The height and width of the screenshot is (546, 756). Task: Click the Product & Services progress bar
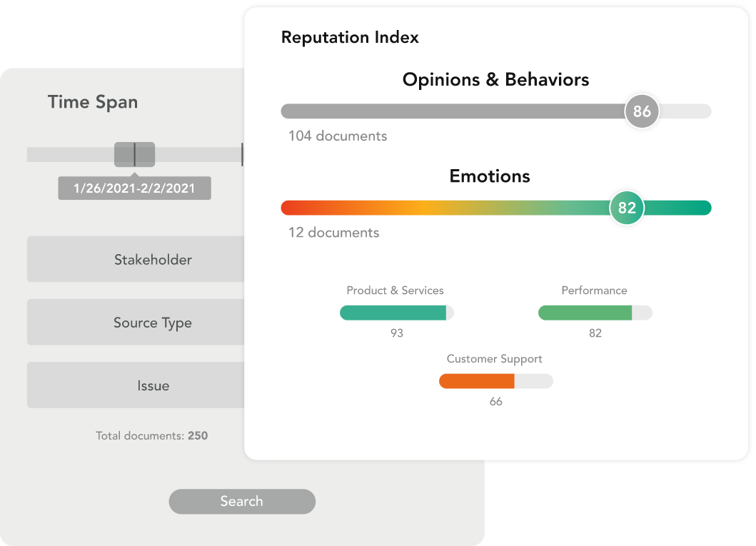pyautogui.click(x=397, y=313)
